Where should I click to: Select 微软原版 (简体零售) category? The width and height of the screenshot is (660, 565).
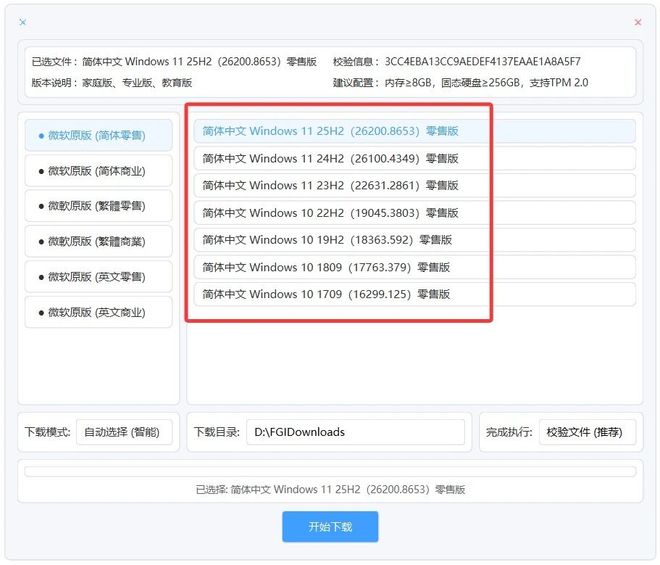click(98, 135)
